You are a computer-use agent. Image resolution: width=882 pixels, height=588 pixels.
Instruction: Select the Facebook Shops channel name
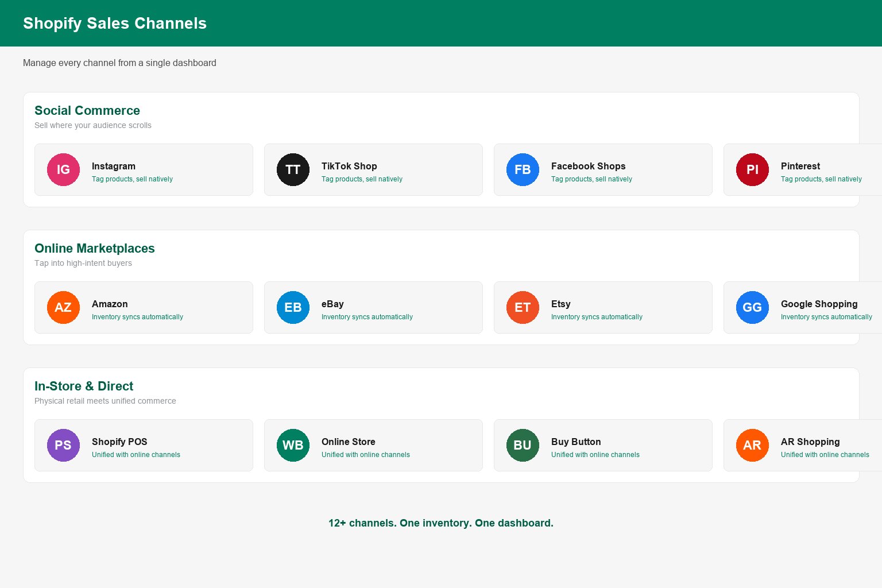click(588, 166)
